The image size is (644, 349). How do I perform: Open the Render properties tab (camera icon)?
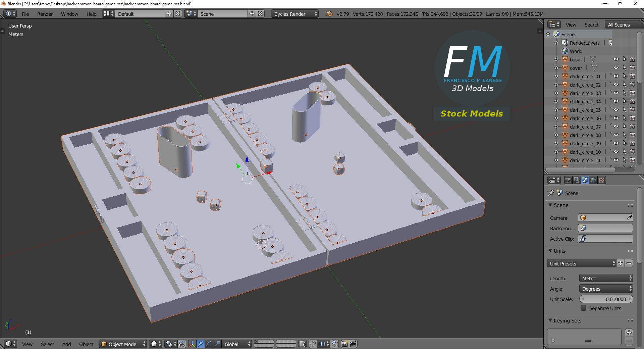tap(568, 180)
